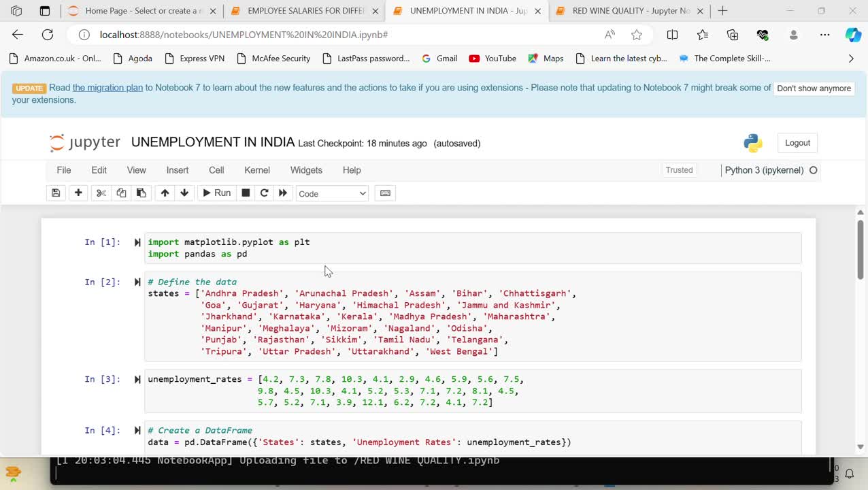
Task: Switch to RED WINE QUALITY tab
Action: 630,11
